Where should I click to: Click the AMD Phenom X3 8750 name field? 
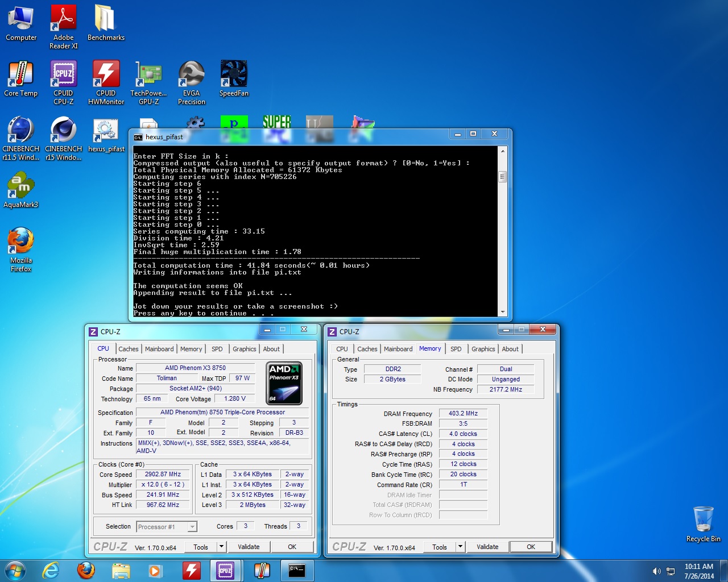click(x=195, y=368)
